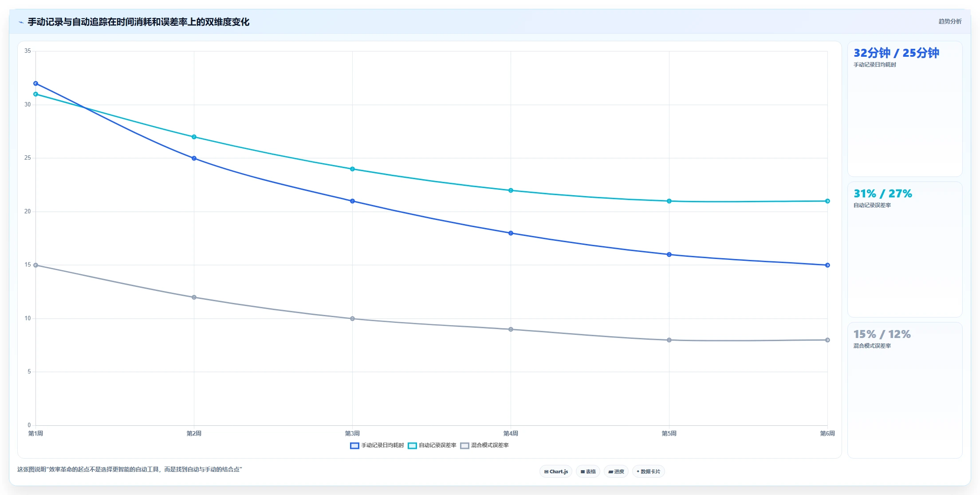Select gray data point at 第1周 (15)
980x495 pixels.
36,265
